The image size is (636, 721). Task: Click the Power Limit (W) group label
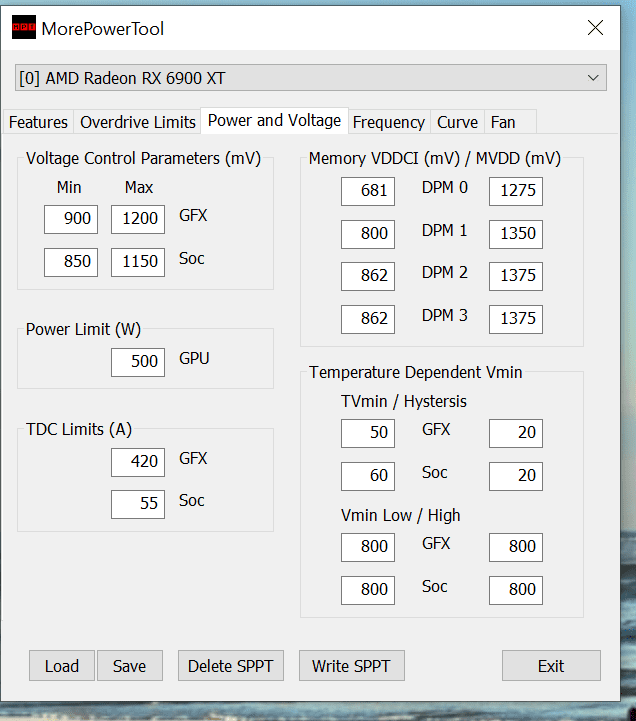pyautogui.click(x=83, y=329)
